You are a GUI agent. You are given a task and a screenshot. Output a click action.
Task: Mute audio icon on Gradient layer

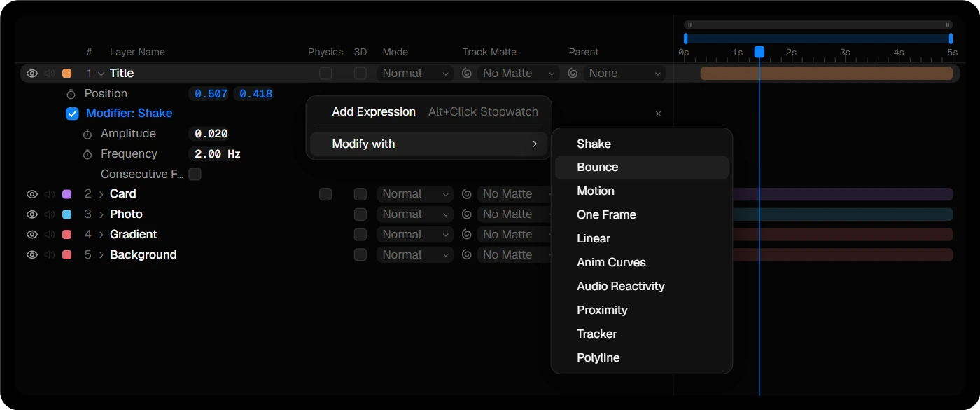[x=50, y=235]
